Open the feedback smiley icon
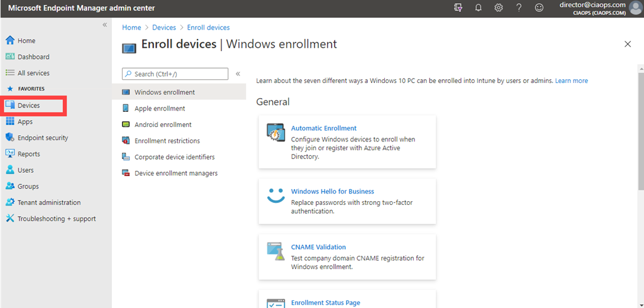This screenshot has width=644, height=308. [539, 8]
